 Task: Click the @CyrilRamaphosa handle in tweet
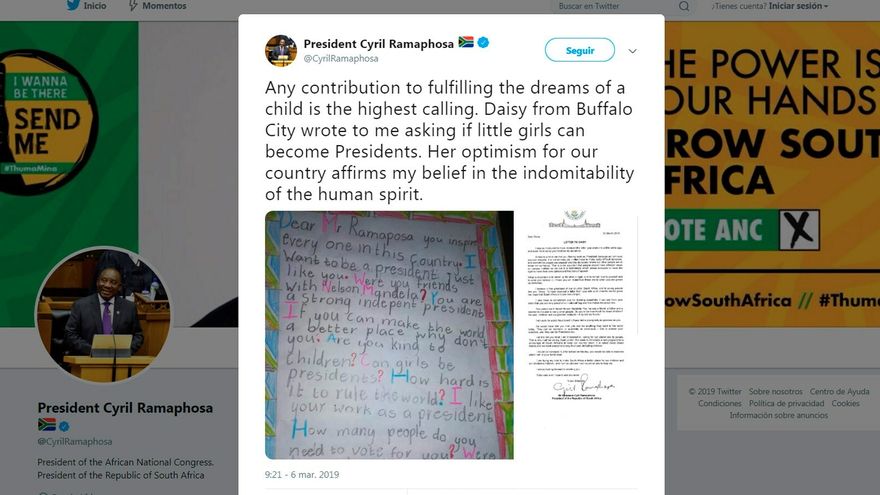[341, 59]
